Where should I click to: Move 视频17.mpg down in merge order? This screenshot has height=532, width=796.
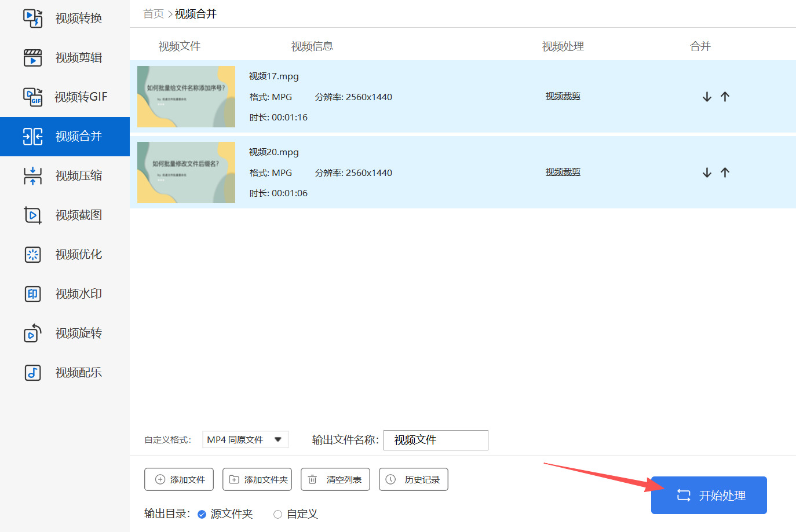coord(707,97)
